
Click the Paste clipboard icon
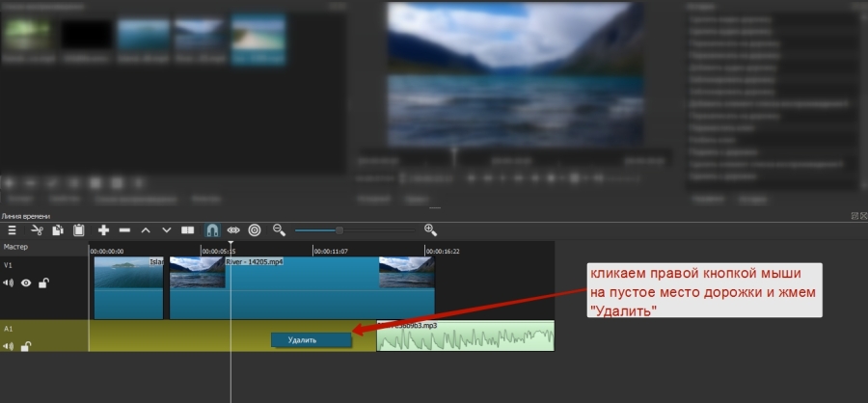tap(79, 230)
